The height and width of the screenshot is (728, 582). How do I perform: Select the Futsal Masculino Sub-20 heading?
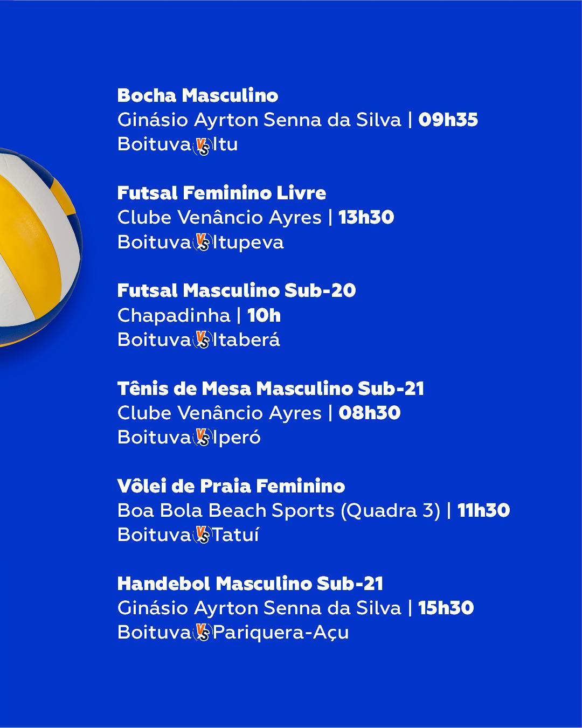pyautogui.click(x=237, y=290)
